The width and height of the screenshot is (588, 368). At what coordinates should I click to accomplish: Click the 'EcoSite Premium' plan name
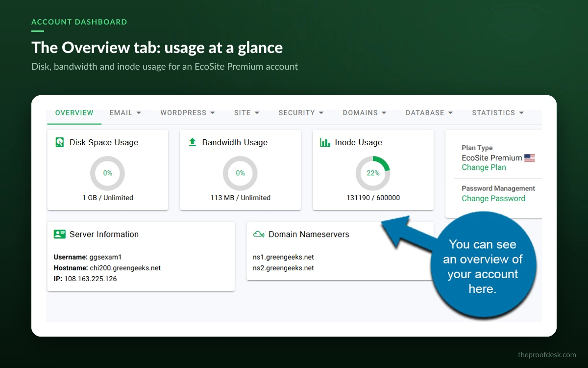point(492,158)
